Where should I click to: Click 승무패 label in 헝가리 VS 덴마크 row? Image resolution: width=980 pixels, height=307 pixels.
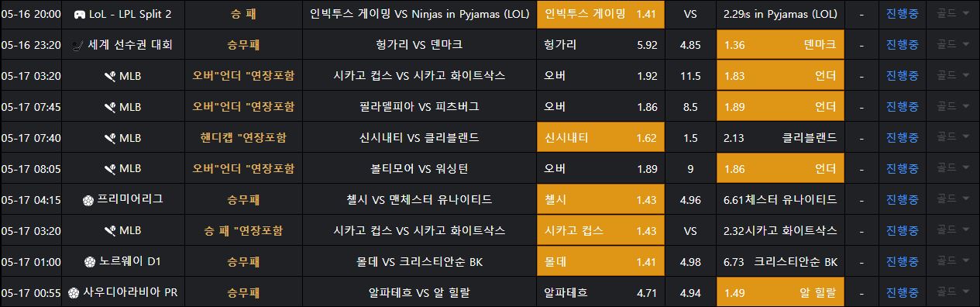(x=243, y=45)
